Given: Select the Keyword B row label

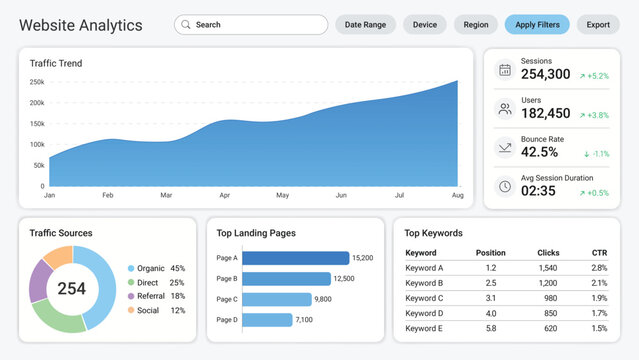Looking at the screenshot, I should tap(424, 283).
